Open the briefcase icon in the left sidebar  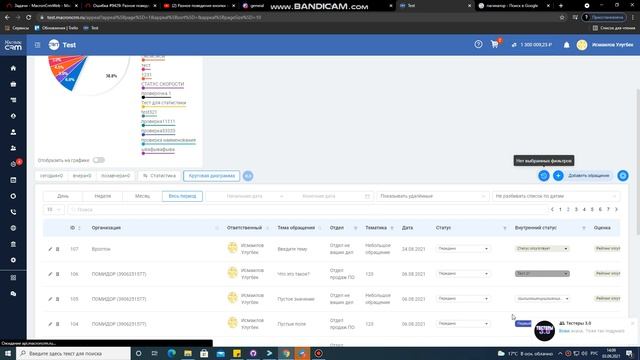click(x=13, y=84)
